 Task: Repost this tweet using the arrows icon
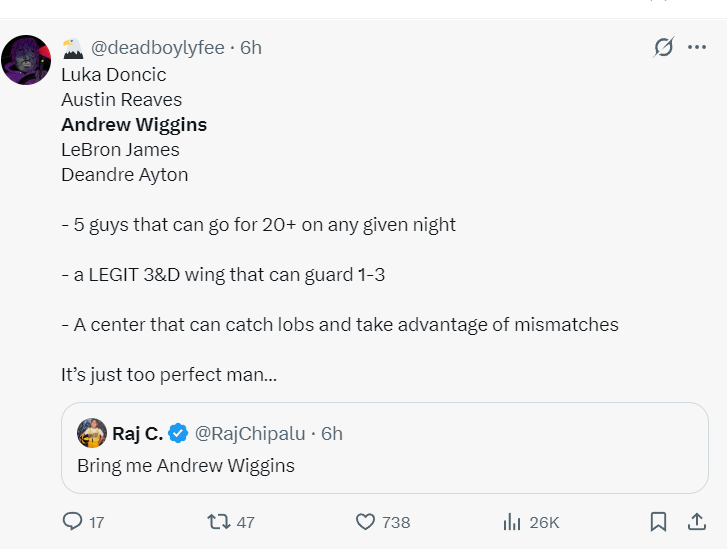click(x=217, y=521)
